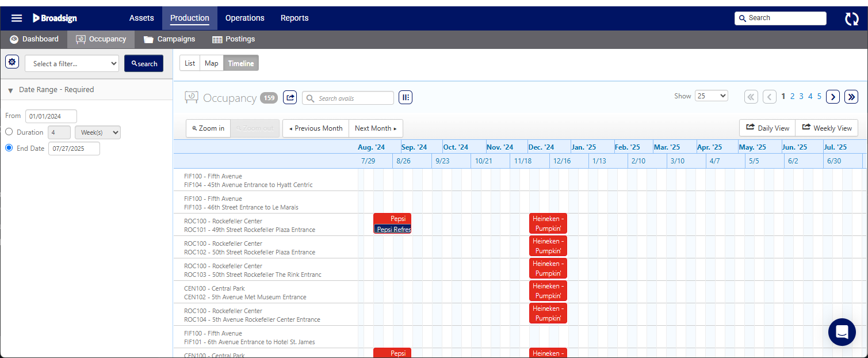The height and width of the screenshot is (358, 868).
Task: Select the End Date radio option
Action: coord(9,148)
